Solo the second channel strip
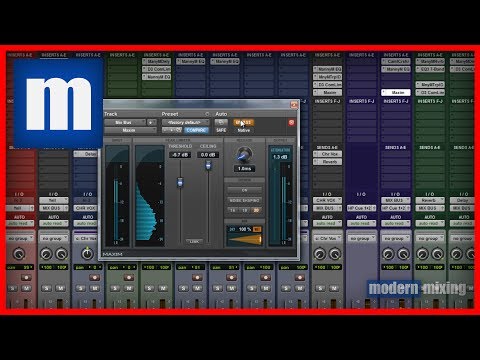 pyautogui.click(x=47, y=288)
